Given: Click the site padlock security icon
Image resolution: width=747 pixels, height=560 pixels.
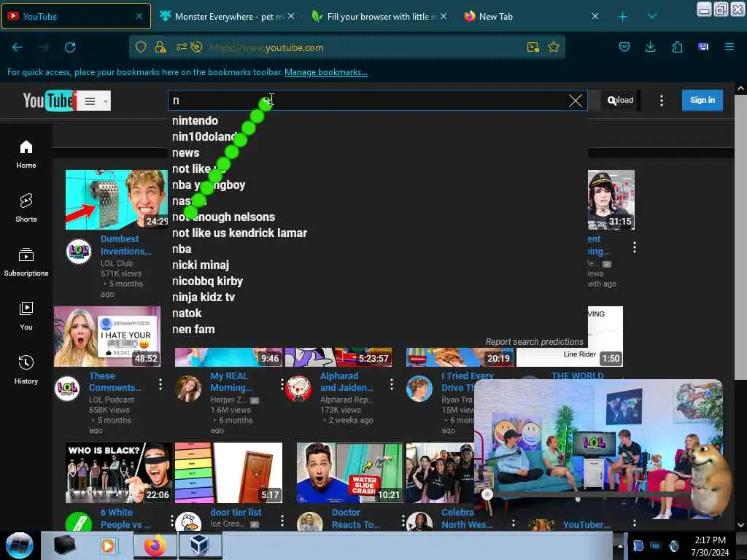Looking at the screenshot, I should (160, 47).
